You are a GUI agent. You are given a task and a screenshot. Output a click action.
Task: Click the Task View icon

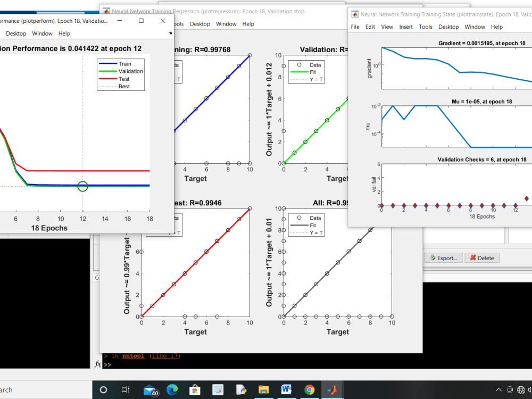tap(126, 389)
